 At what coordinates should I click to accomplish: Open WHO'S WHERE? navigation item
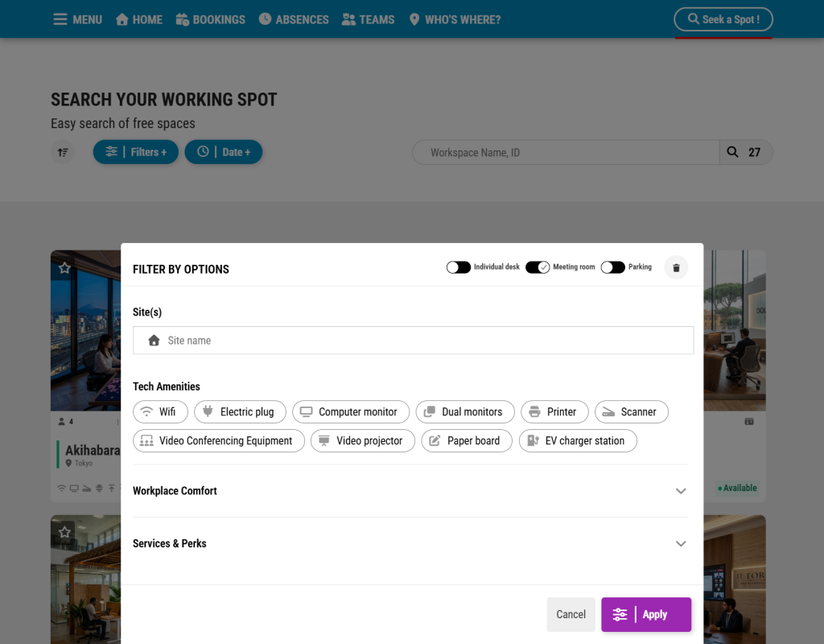coord(455,19)
